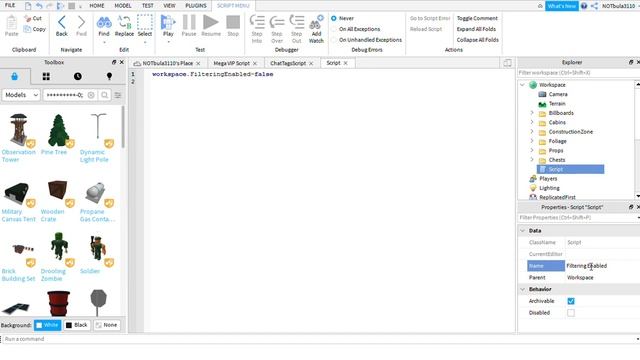Open the Replace tool

(x=124, y=22)
